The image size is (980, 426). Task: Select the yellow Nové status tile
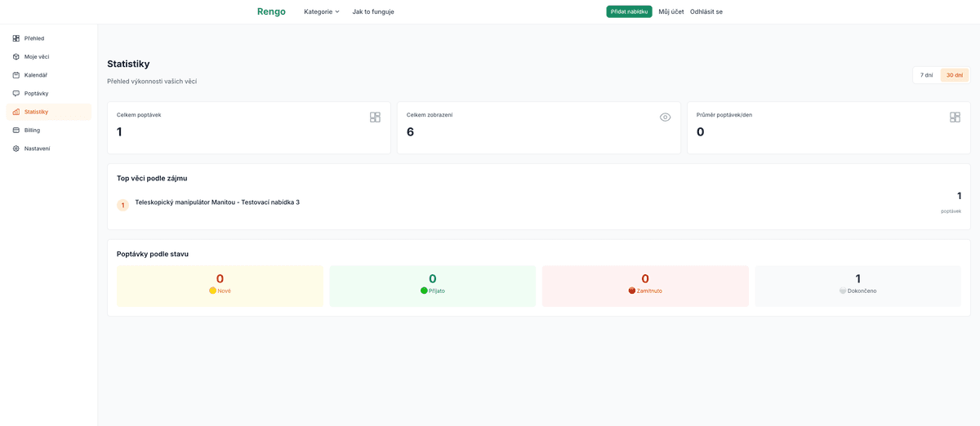[x=220, y=286]
